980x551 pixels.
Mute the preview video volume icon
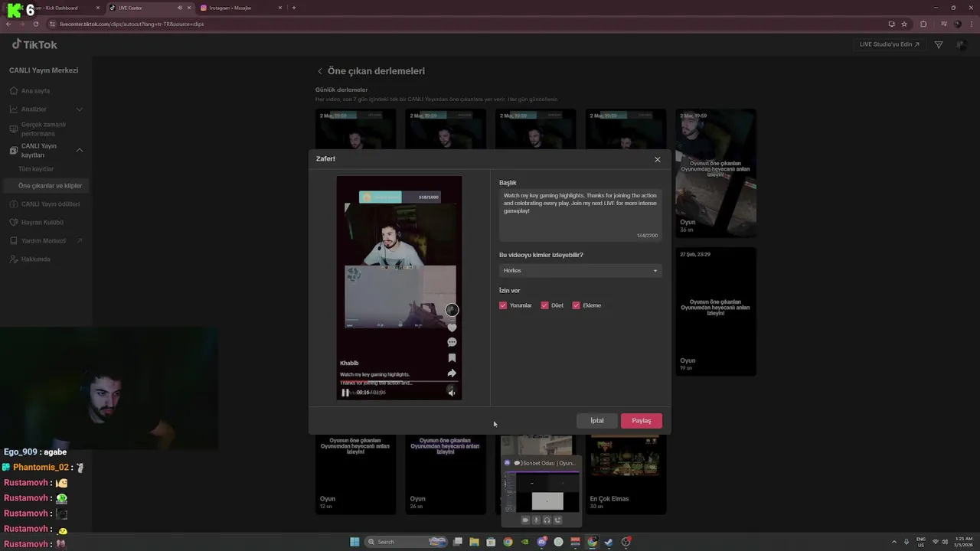452,393
